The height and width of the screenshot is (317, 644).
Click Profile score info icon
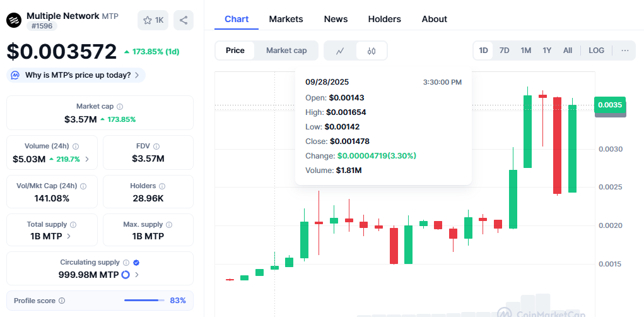coord(62,301)
